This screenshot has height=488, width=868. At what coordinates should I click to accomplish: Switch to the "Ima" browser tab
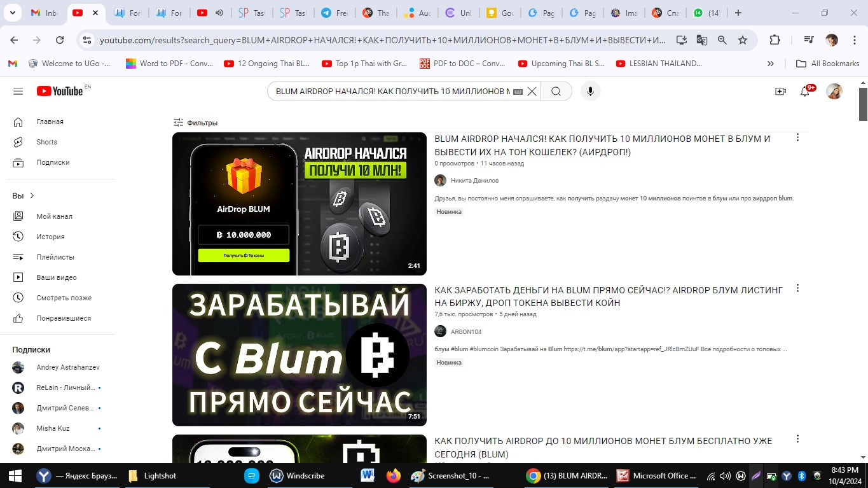(x=624, y=13)
